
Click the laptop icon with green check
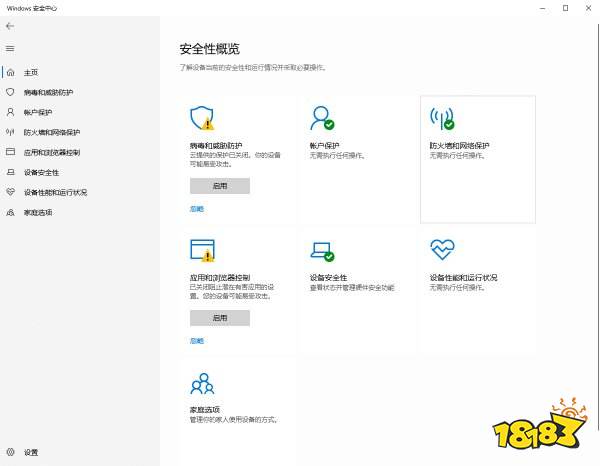322,252
